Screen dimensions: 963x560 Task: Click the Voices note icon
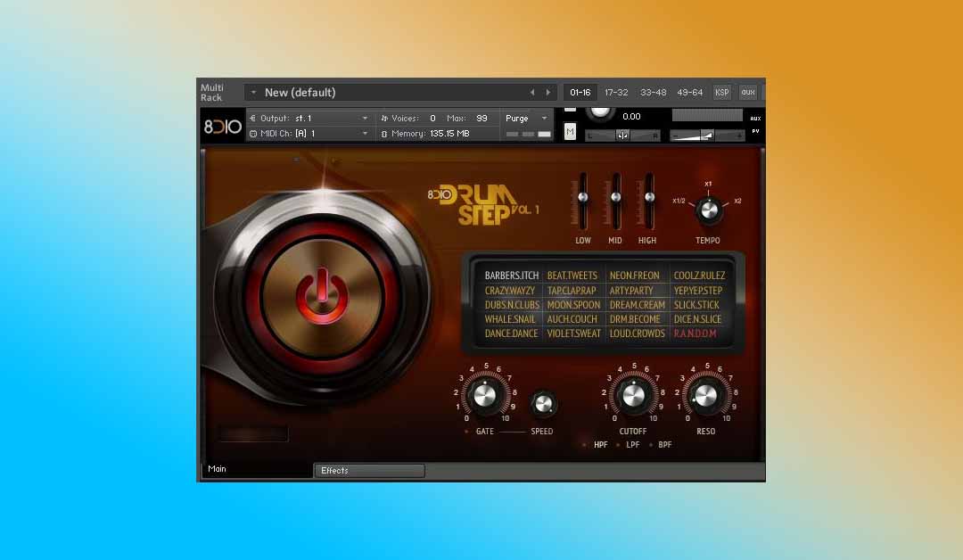coord(384,118)
